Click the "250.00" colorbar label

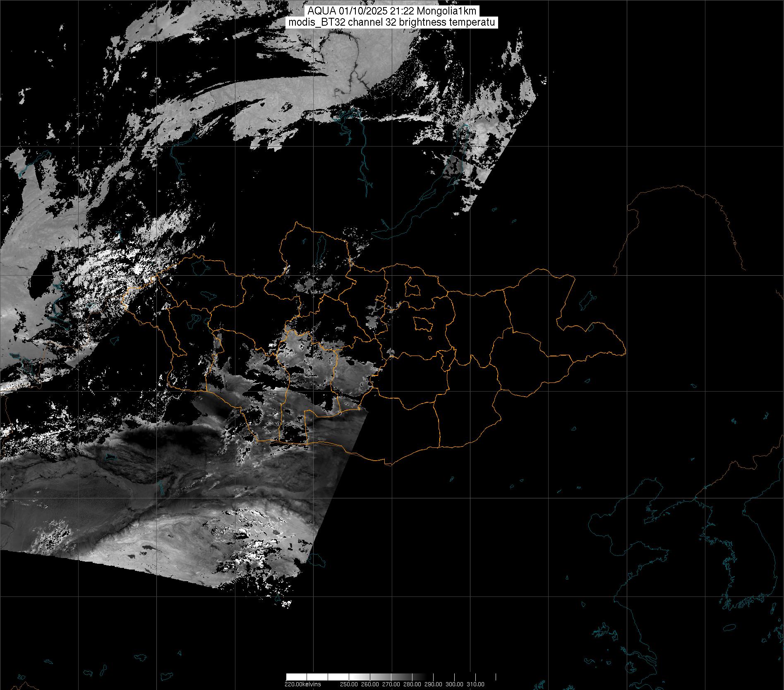[x=348, y=684]
